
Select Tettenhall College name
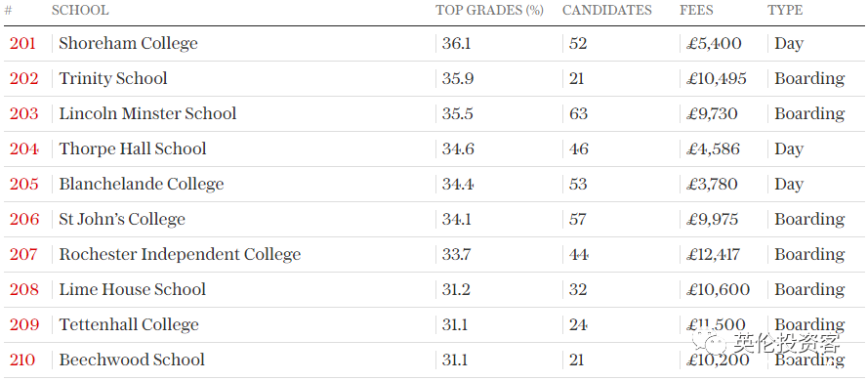(x=129, y=324)
